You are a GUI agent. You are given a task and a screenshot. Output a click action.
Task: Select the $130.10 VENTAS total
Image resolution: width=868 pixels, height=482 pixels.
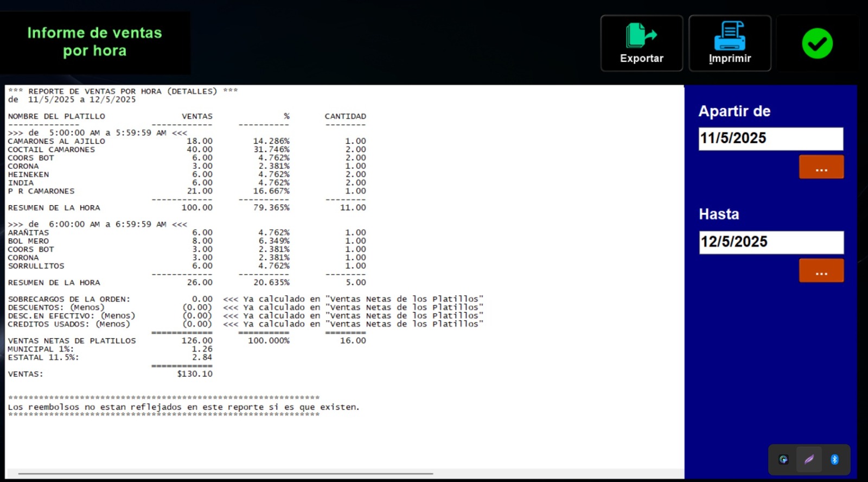click(x=195, y=374)
